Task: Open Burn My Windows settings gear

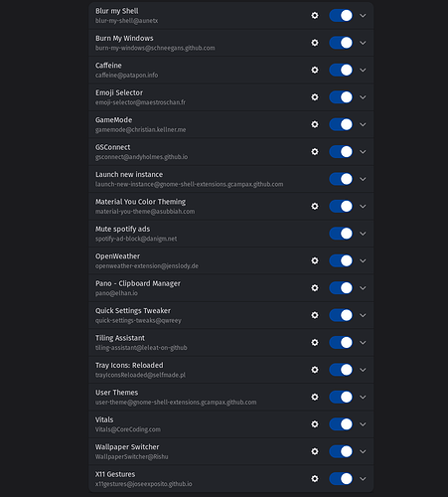Action: click(315, 43)
